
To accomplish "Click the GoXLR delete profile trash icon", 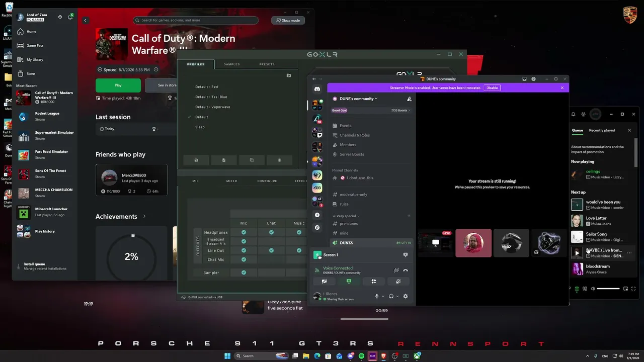I will pos(280,160).
